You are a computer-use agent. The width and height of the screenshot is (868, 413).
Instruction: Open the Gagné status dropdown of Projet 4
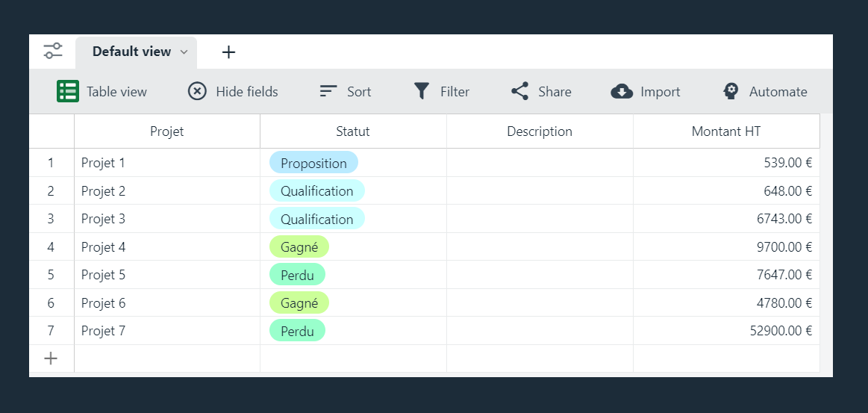tap(299, 247)
